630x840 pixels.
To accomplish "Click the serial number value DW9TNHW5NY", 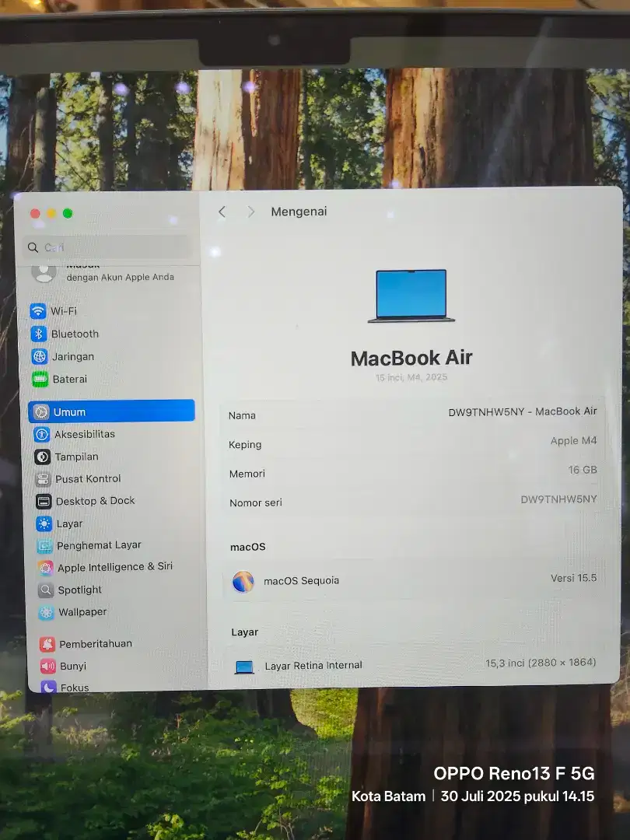I will (558, 499).
